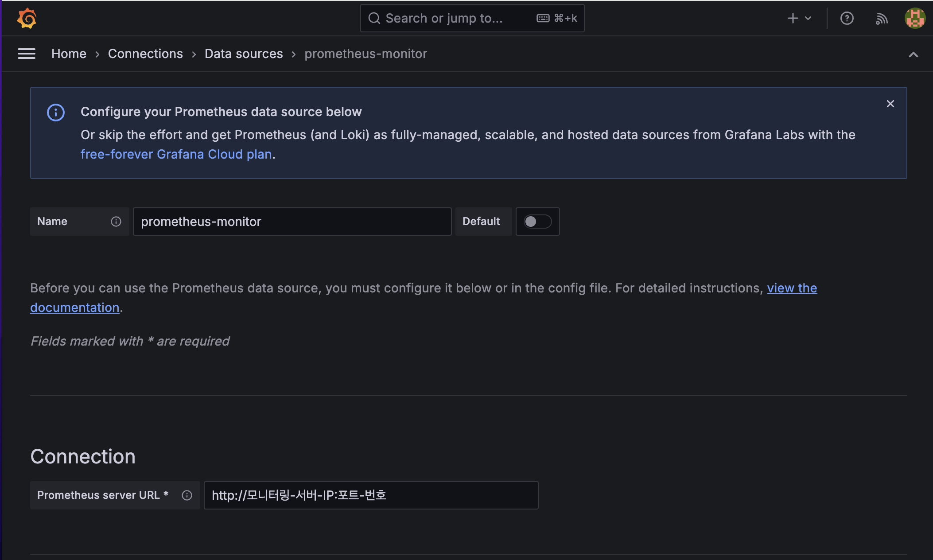Go to Home breadcrumb
Screen dimensions: 933x560
[69, 54]
